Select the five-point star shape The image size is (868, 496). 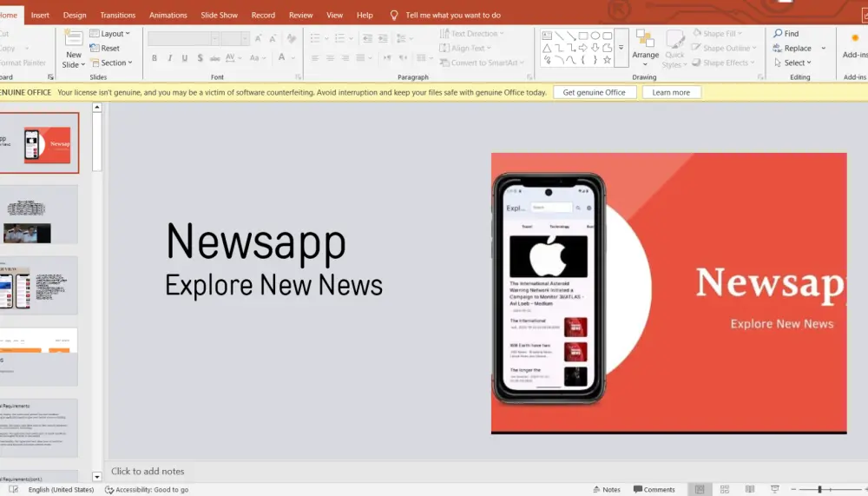click(x=608, y=60)
